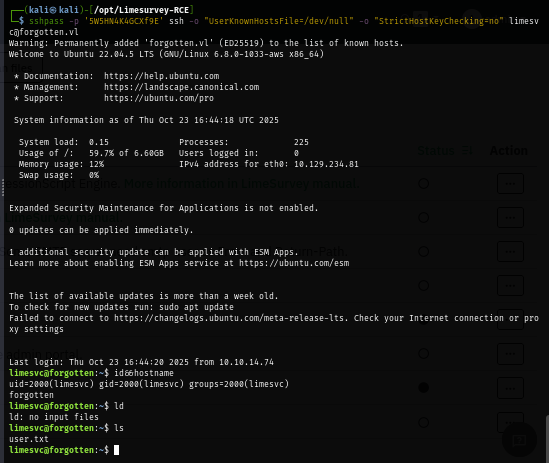Click the 'ld: no input files' error output
Screen dimensions: 549x463
54,417
